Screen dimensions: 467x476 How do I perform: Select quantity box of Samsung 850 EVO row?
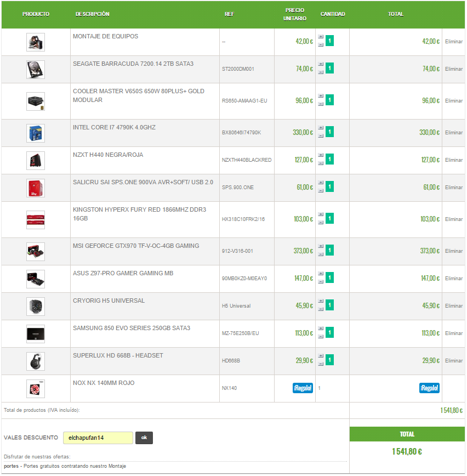(x=329, y=332)
